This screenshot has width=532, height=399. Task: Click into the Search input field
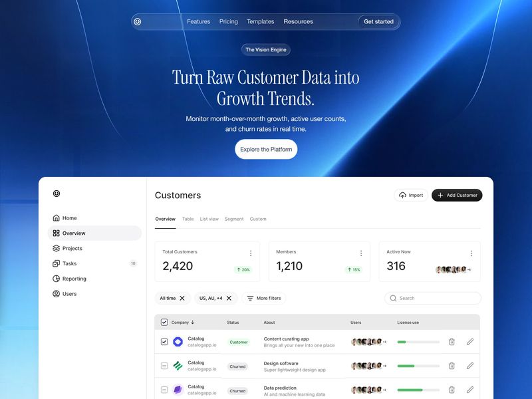coord(433,298)
